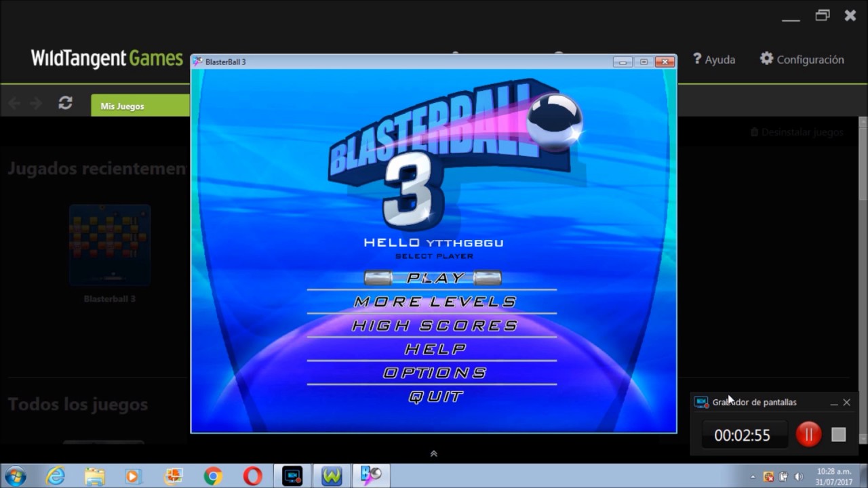The width and height of the screenshot is (868, 488).
Task: Minimize the Grabador de pantallas panel
Action: pos(833,403)
